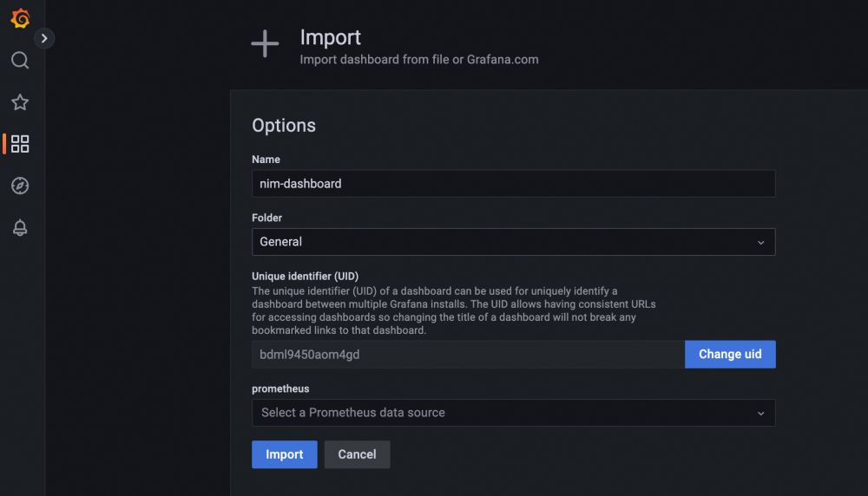Open starred dashboards via star icon

tap(20, 102)
